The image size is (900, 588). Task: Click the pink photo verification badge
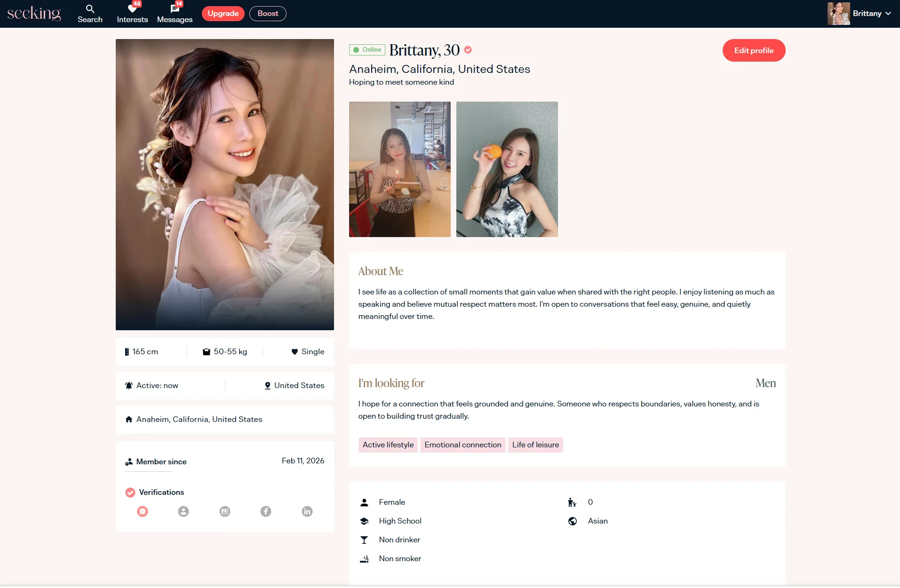pyautogui.click(x=143, y=511)
